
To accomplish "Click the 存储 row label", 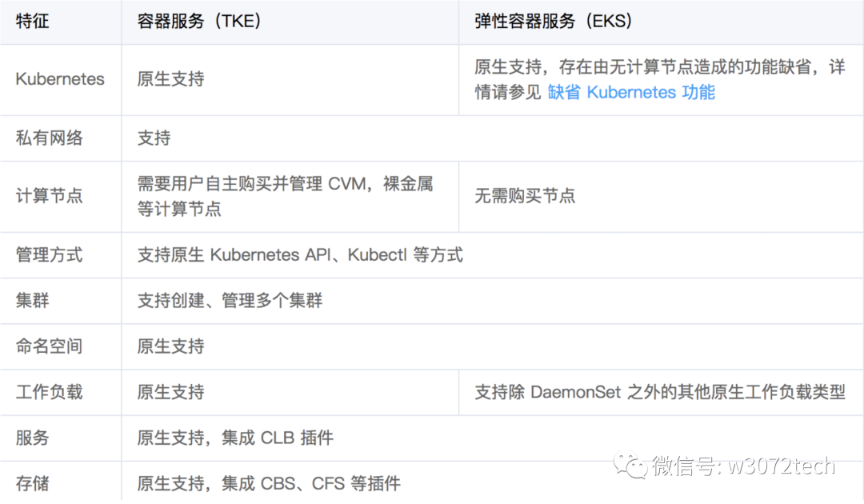I will pyautogui.click(x=33, y=483).
